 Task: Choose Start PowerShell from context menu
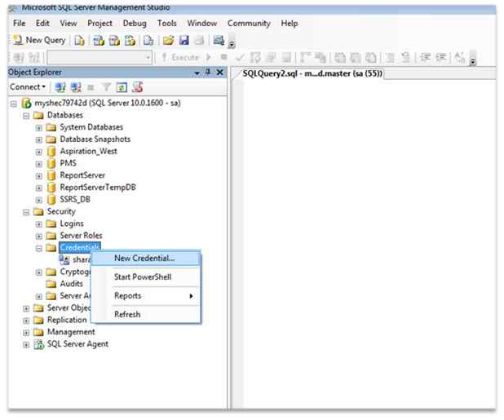(x=146, y=277)
